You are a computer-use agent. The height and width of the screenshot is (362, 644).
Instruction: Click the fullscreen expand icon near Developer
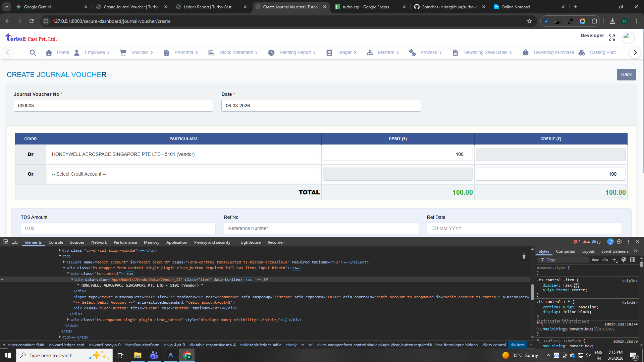pyautogui.click(x=611, y=38)
